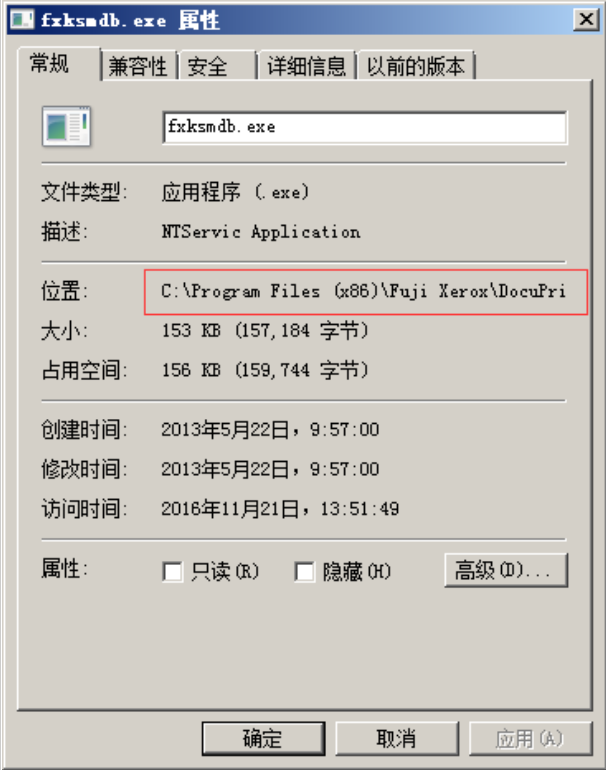Click the NTServic Application description text

tap(261, 232)
